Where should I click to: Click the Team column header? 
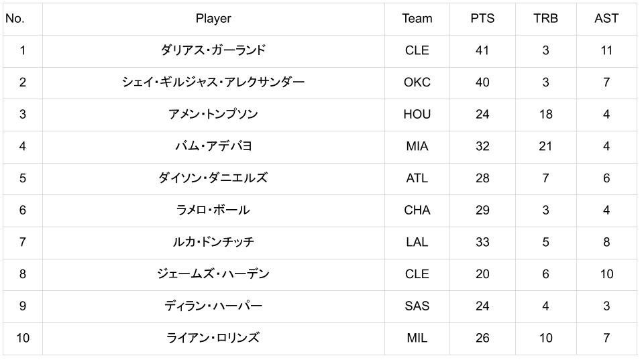pos(417,19)
